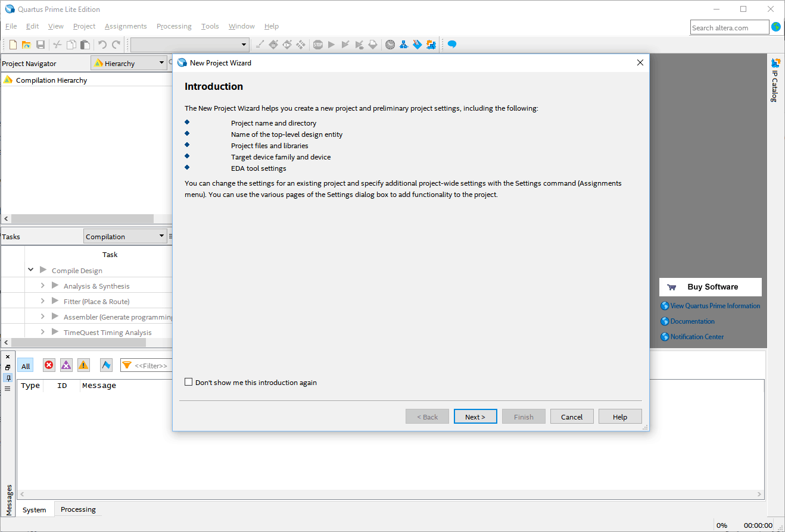Click the purple critical warning filter icon
785x532 pixels.
(66, 365)
